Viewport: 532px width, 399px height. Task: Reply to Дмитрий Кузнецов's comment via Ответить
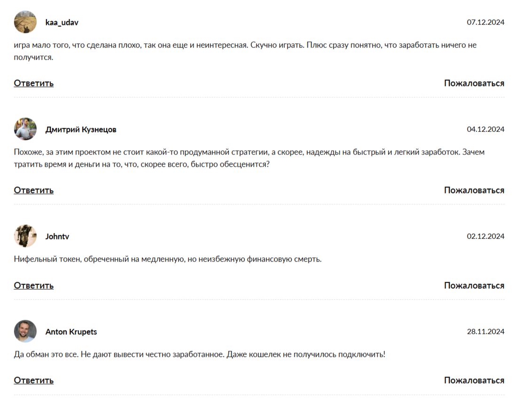pyautogui.click(x=33, y=190)
